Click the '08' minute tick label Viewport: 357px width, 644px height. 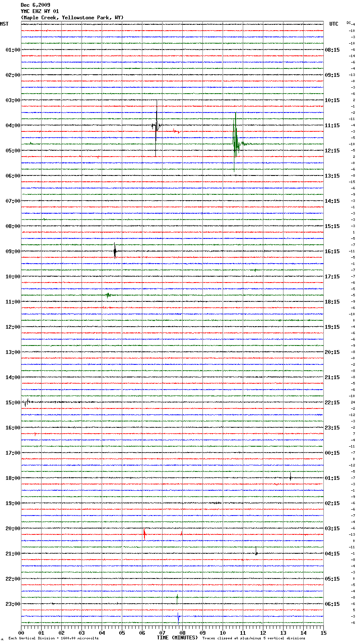tap(182, 633)
